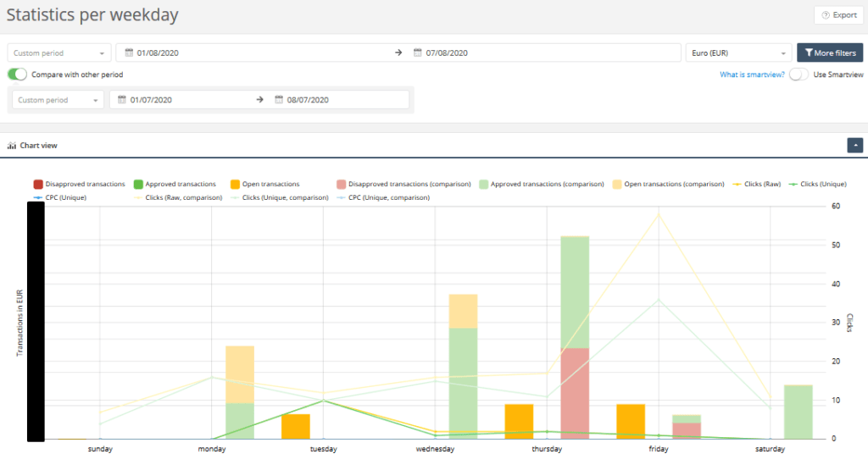Click saturday's green approved comparison bar
This screenshot has height=465, width=868.
(798, 412)
